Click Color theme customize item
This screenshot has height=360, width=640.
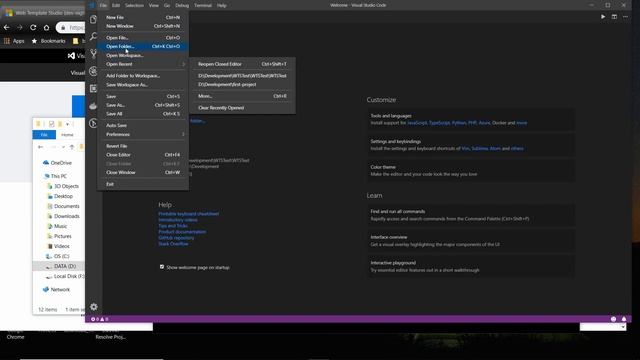tap(471, 171)
